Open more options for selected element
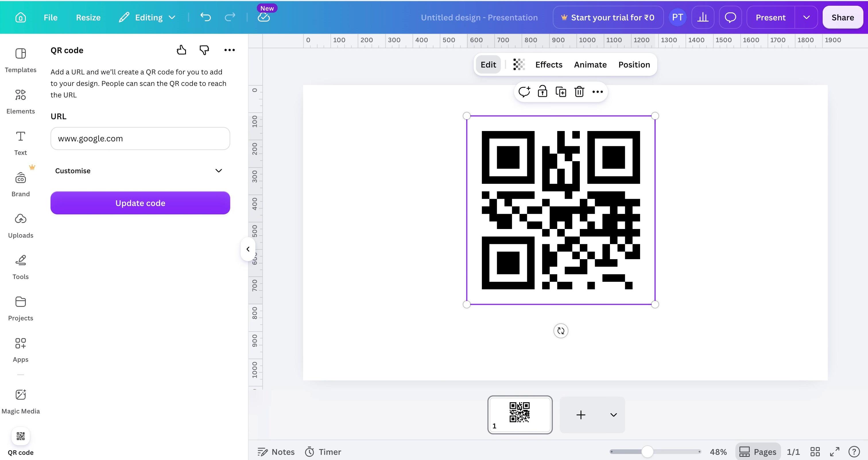This screenshot has height=460, width=868. click(597, 92)
